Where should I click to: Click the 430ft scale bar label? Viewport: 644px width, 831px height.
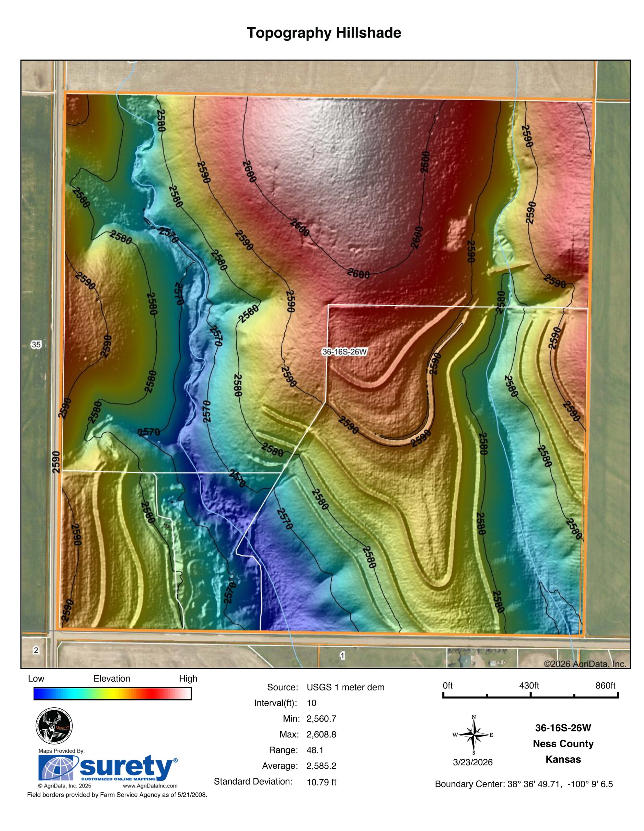click(529, 685)
